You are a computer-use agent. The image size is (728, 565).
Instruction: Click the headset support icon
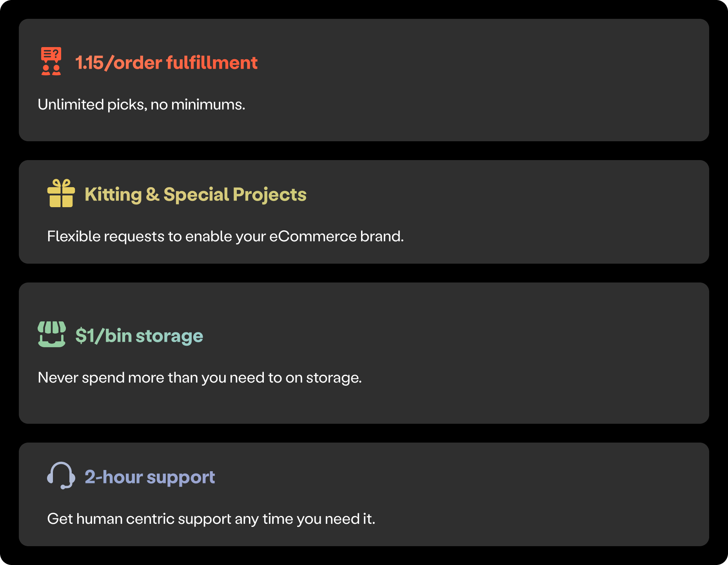61,476
